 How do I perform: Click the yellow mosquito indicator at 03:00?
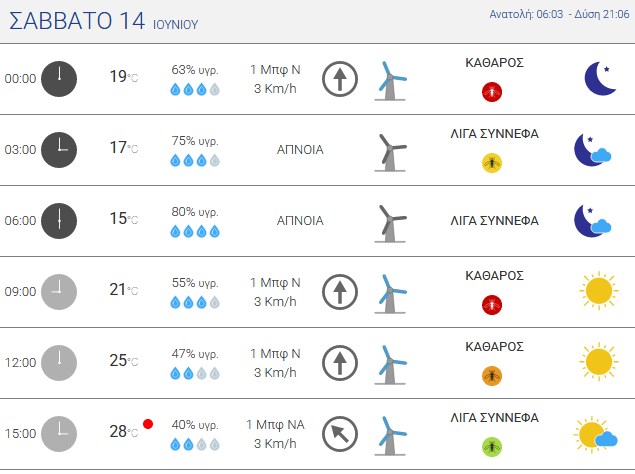pos(492,163)
